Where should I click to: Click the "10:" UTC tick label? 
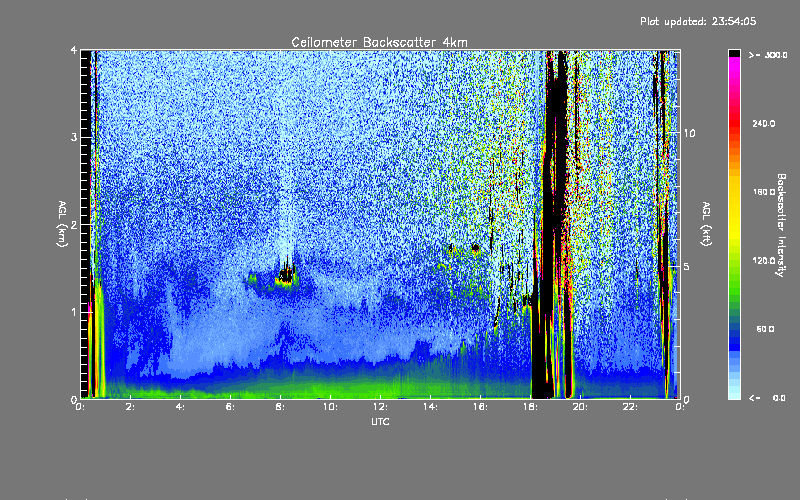point(330,407)
